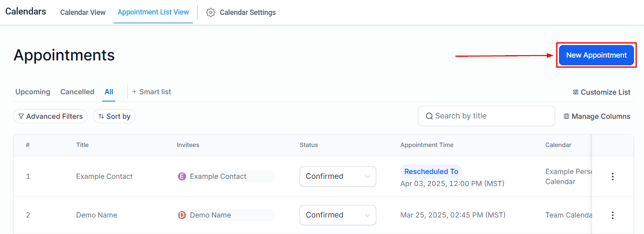This screenshot has height=234, width=644.
Task: Click the Rescheduled To badge
Action: (431, 172)
